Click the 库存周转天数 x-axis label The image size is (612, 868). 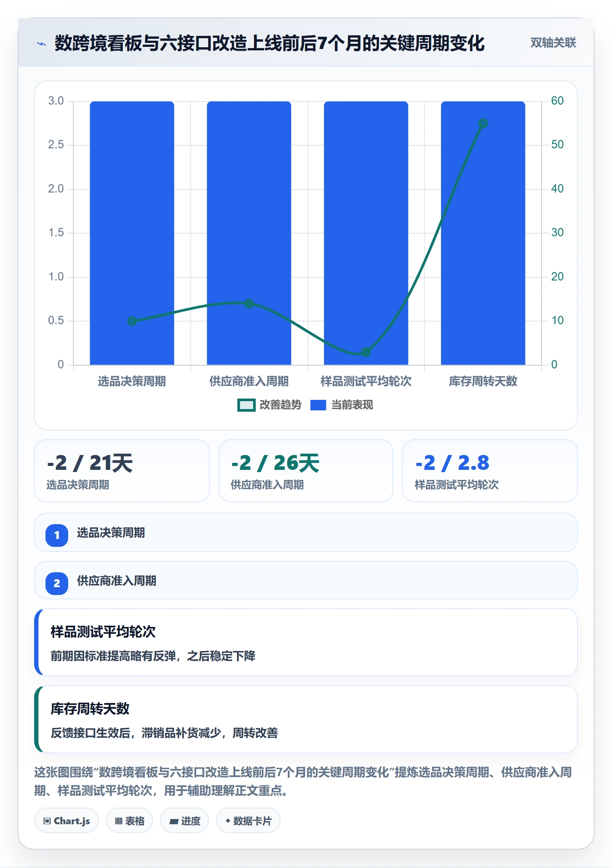coord(483,381)
